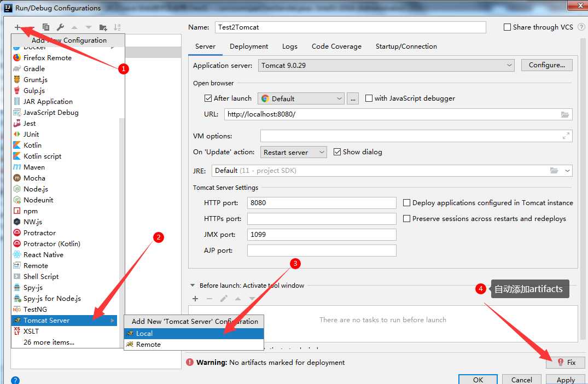Open the Logs tab
The image size is (588, 384).
pyautogui.click(x=289, y=46)
